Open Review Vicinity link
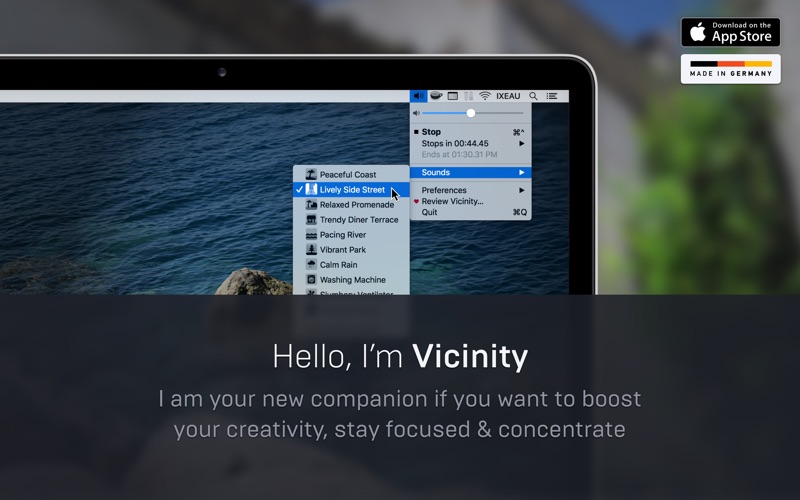 coord(452,201)
